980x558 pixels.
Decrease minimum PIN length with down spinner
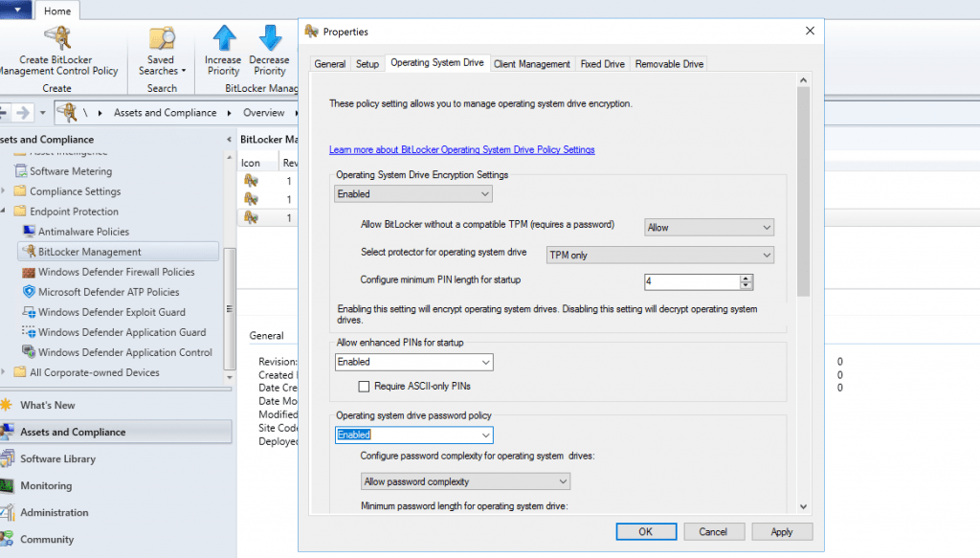point(746,285)
